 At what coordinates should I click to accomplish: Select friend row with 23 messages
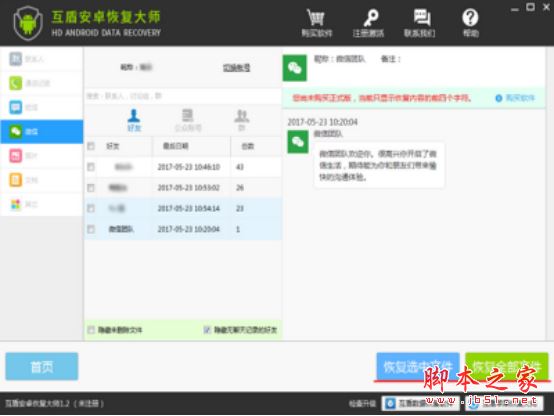(183, 209)
